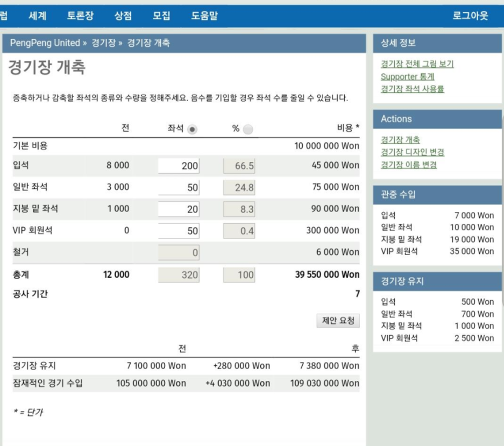Open 경기장 전체 그림 보기 link
The height and width of the screenshot is (446, 504).
click(417, 64)
